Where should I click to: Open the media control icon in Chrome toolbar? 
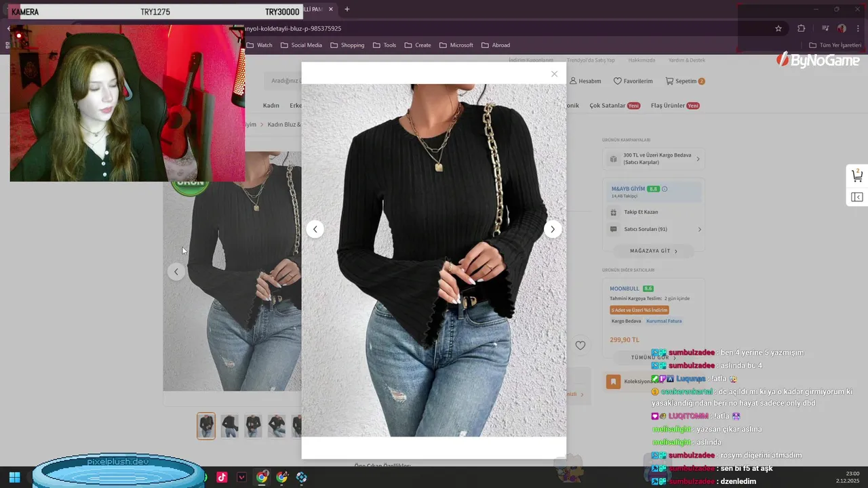[x=825, y=28]
